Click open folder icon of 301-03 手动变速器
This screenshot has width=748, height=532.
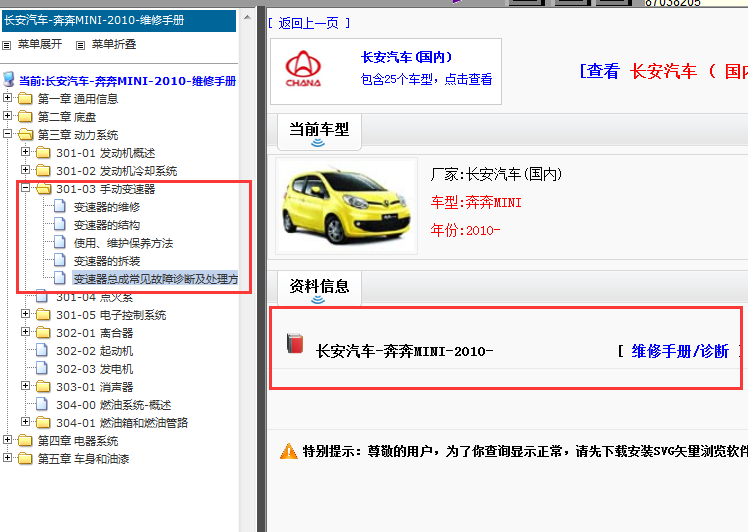tap(43, 189)
